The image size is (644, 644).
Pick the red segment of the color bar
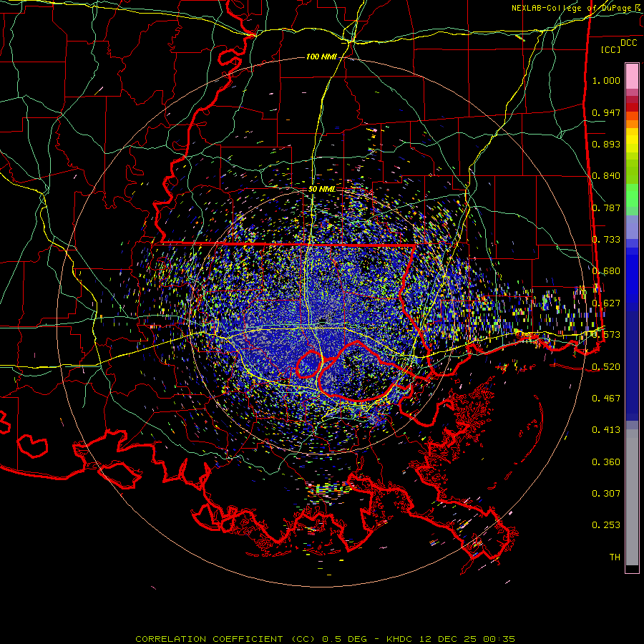point(632,107)
